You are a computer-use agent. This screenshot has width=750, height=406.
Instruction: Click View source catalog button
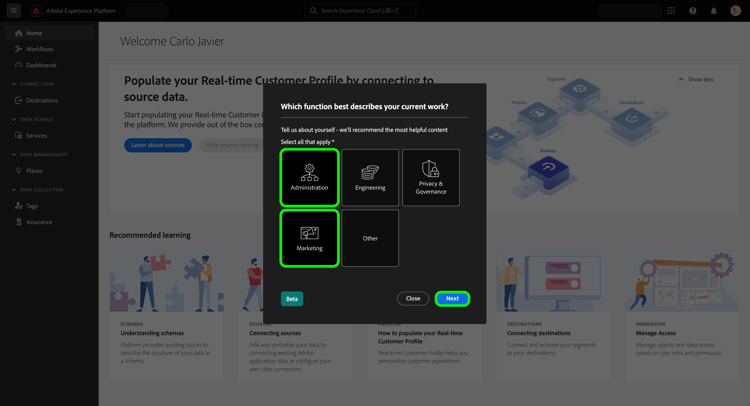coord(232,145)
